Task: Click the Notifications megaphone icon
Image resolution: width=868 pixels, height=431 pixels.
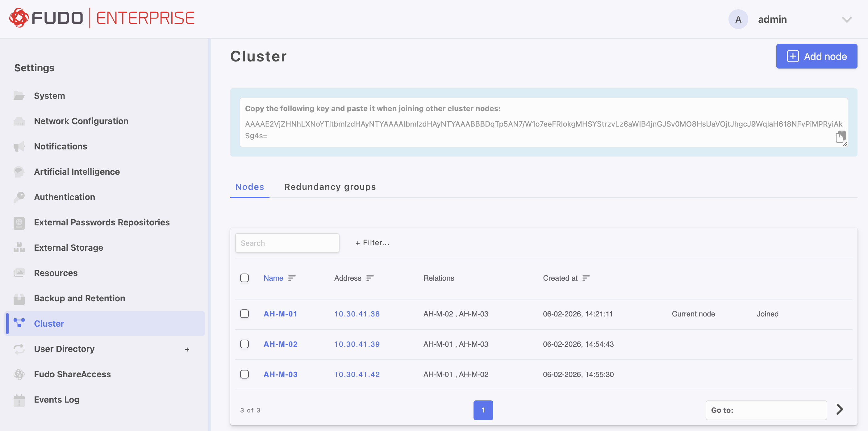Action: click(x=19, y=147)
